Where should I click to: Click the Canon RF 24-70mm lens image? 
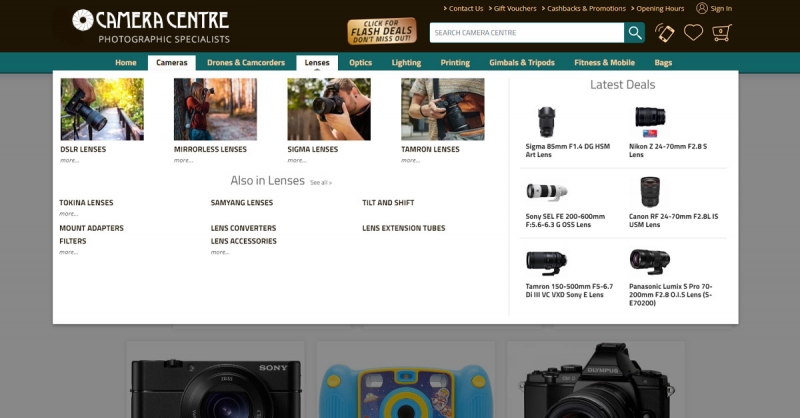[x=650, y=191]
